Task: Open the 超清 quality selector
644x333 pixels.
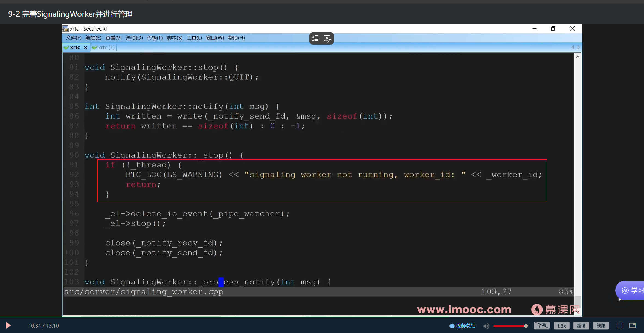Action: pos(581,326)
